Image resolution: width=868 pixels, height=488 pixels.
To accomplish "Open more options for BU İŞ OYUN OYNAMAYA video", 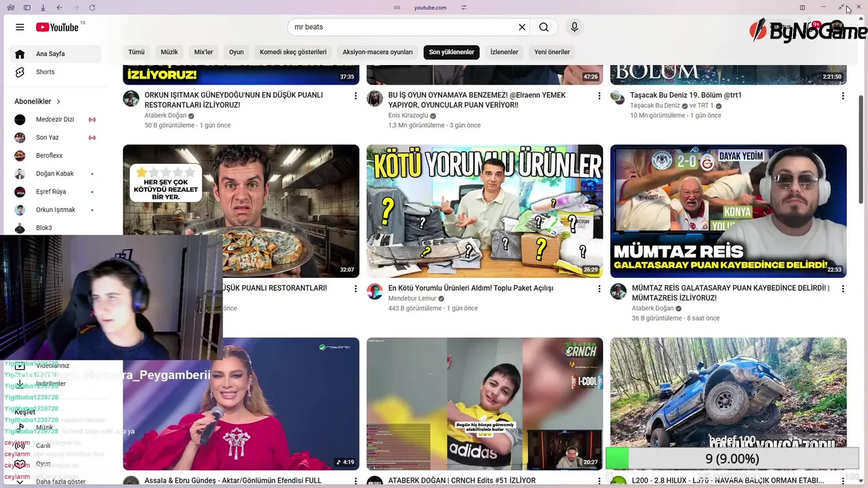I will tap(599, 96).
